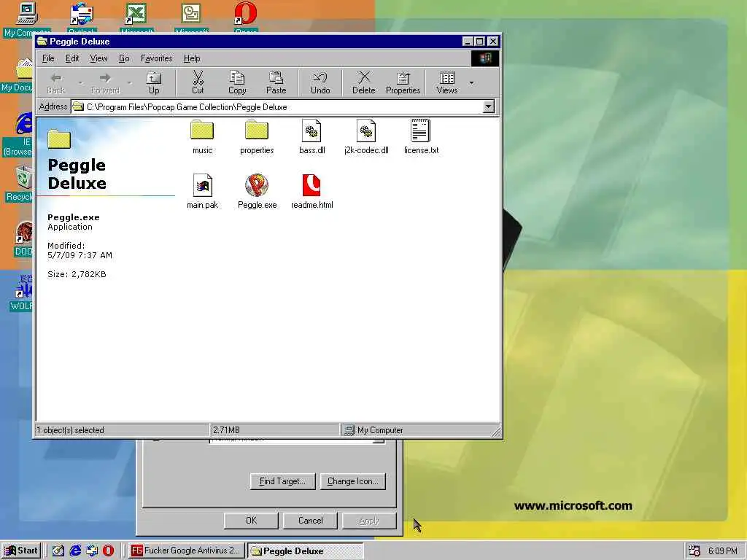The height and width of the screenshot is (560, 747).
Task: Click the Properties toolbar icon
Action: click(403, 77)
